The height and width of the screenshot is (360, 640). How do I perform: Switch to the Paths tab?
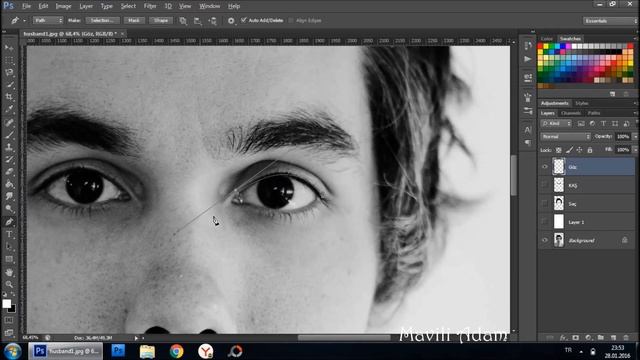[x=594, y=113]
